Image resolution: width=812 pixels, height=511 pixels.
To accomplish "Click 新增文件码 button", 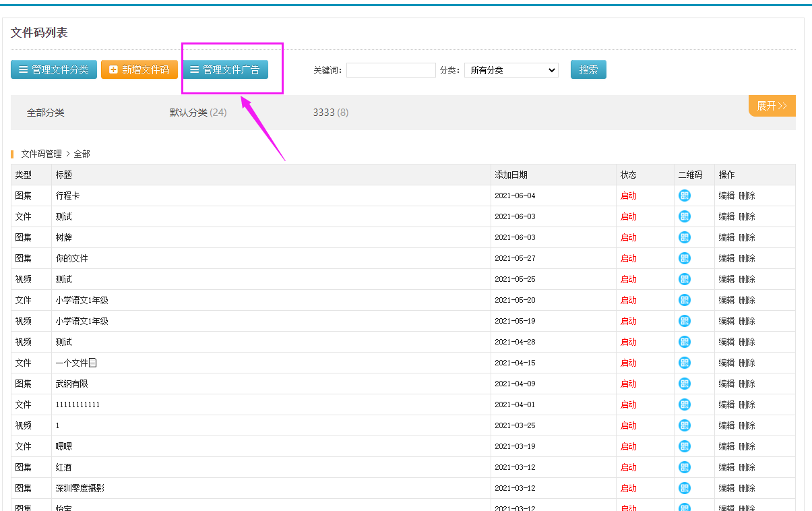I will (139, 69).
